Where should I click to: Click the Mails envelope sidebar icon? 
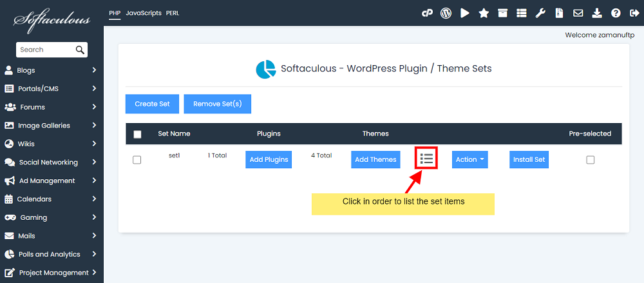point(9,236)
